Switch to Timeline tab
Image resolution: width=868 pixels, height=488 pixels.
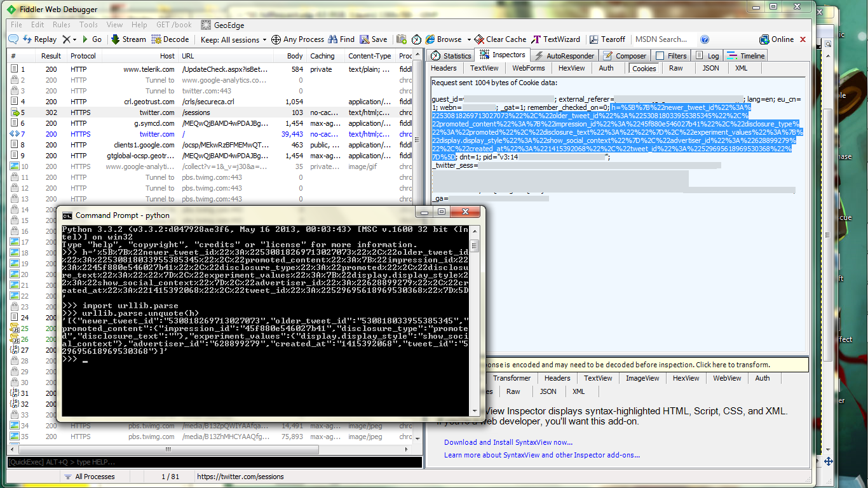[x=745, y=56]
